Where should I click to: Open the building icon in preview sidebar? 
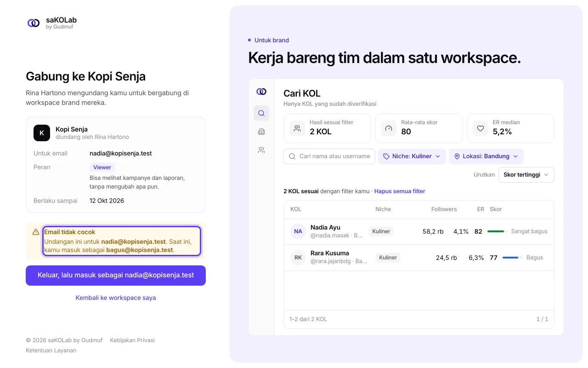(x=261, y=132)
